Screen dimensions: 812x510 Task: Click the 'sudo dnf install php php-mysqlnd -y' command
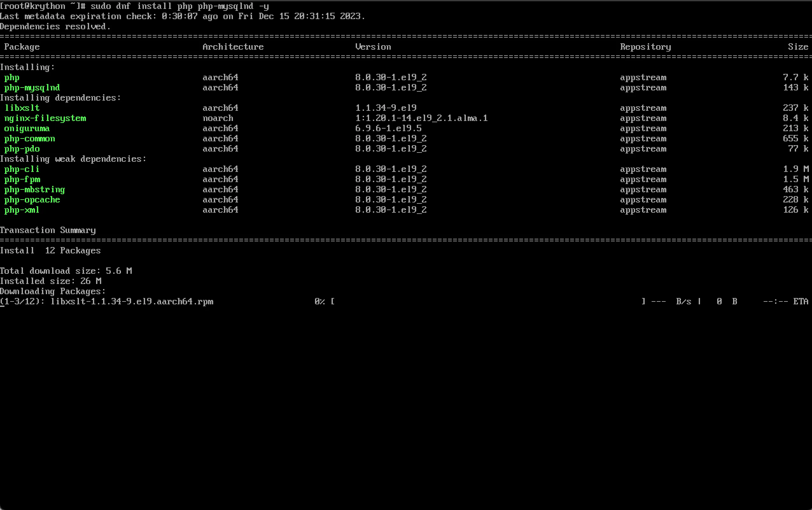pyautogui.click(x=180, y=6)
